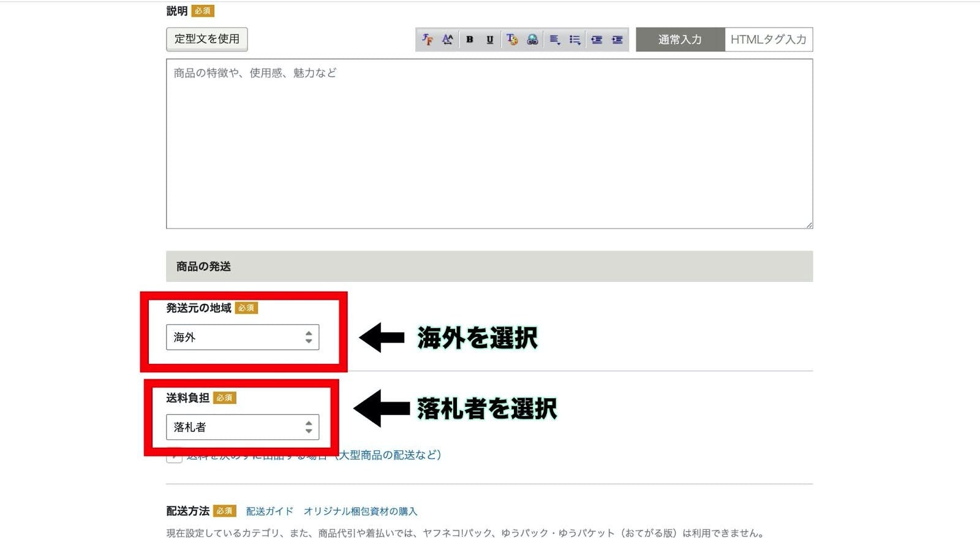Click the 定型文を使用 button
The image size is (980, 538).
(x=207, y=39)
